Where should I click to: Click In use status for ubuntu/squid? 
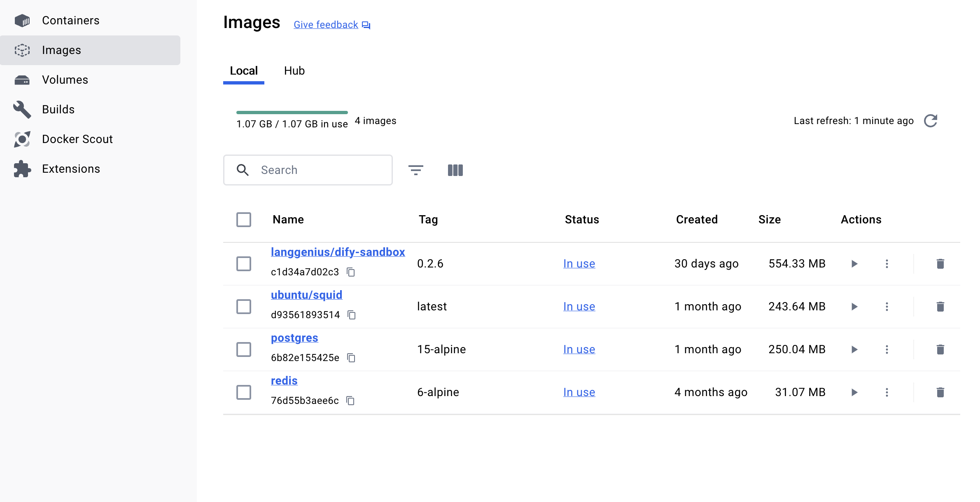coord(579,307)
